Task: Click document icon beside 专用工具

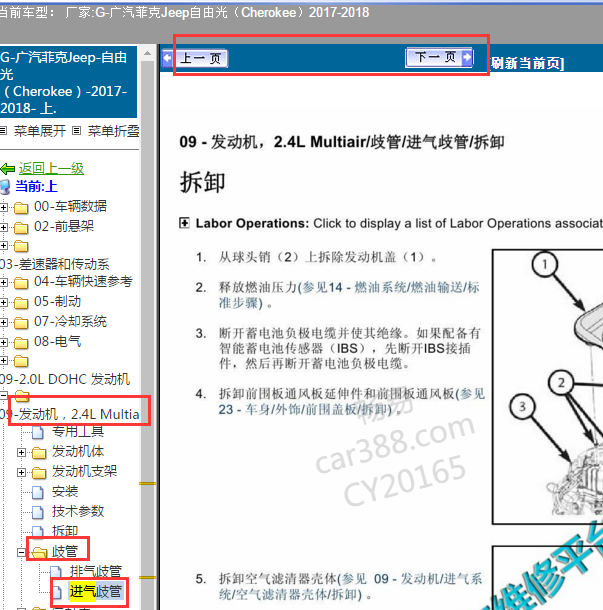Action: coord(38,432)
